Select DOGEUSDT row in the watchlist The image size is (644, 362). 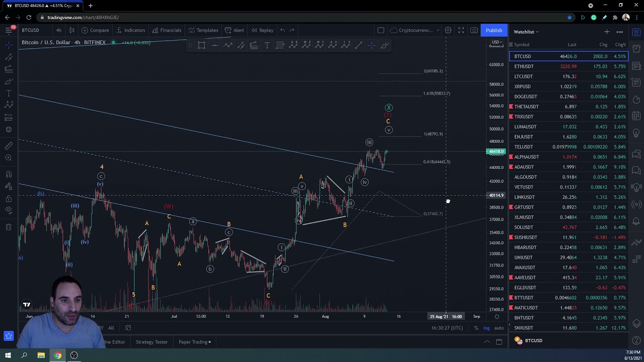click(x=569, y=97)
